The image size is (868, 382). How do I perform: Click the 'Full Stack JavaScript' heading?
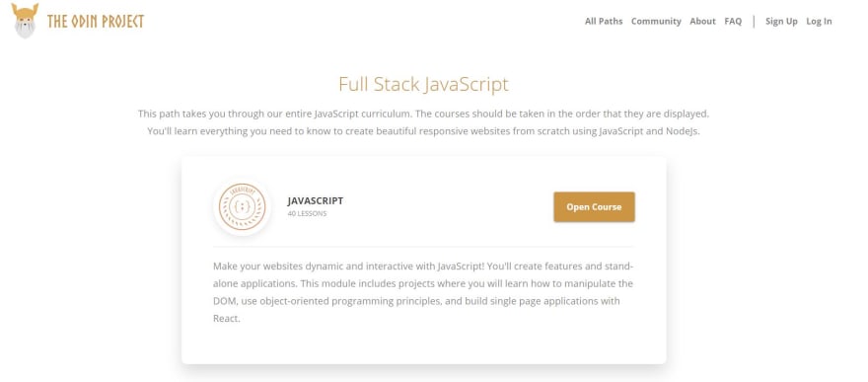(423, 85)
